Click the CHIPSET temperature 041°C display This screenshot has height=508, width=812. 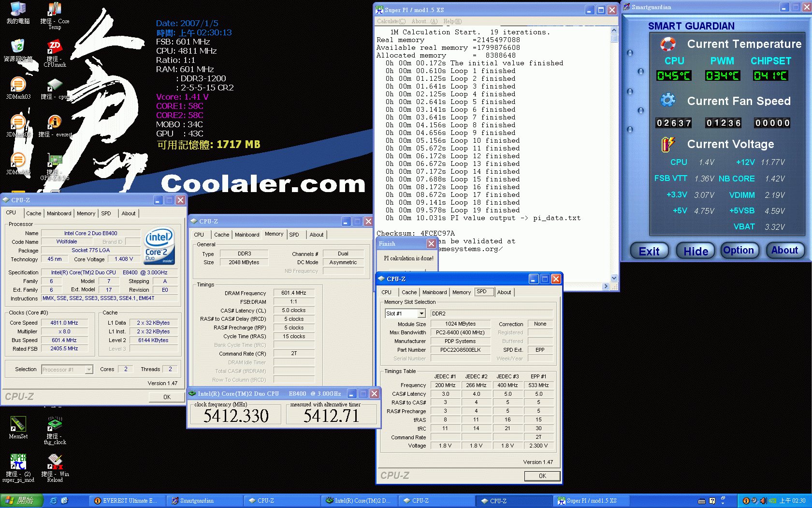click(771, 75)
